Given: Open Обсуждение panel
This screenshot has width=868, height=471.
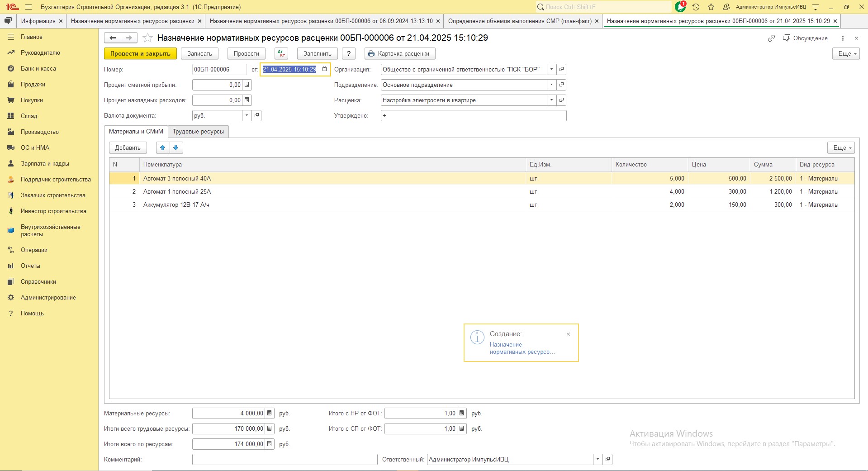Looking at the screenshot, I should [x=805, y=38].
